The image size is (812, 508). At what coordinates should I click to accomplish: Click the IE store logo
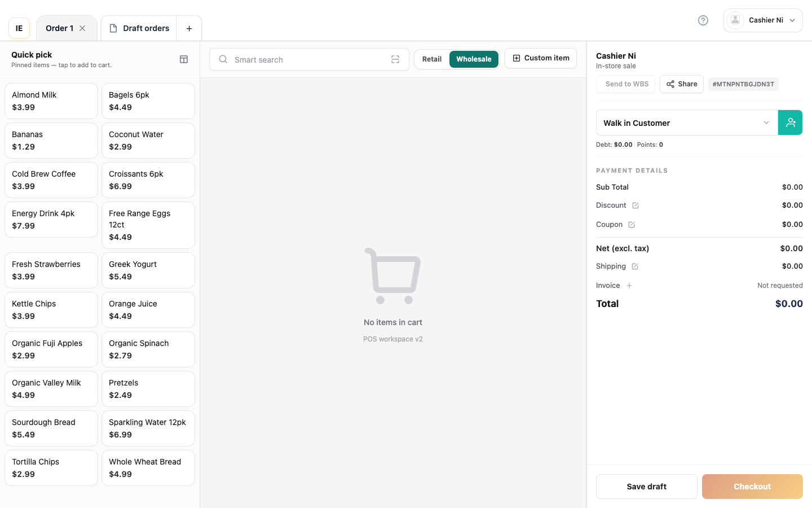pos(19,28)
